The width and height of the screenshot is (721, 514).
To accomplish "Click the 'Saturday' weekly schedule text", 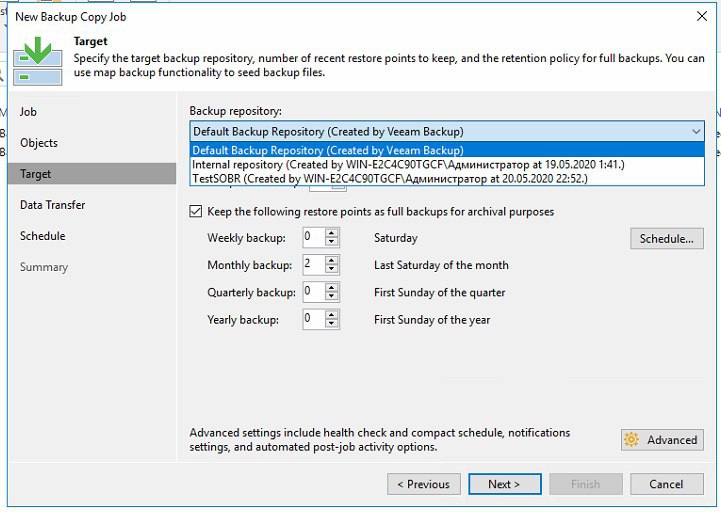I will click(396, 238).
